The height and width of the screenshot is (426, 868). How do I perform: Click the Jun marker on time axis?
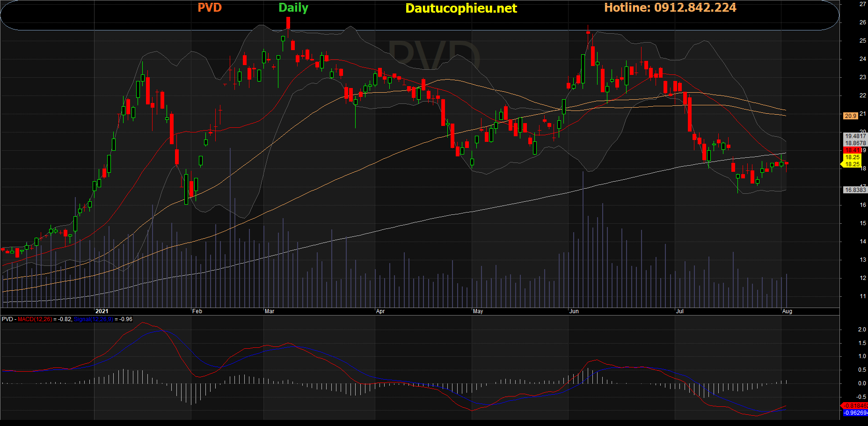point(574,311)
